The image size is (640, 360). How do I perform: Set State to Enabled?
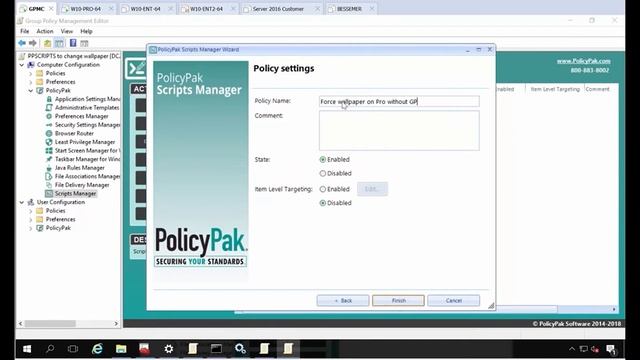(323, 160)
